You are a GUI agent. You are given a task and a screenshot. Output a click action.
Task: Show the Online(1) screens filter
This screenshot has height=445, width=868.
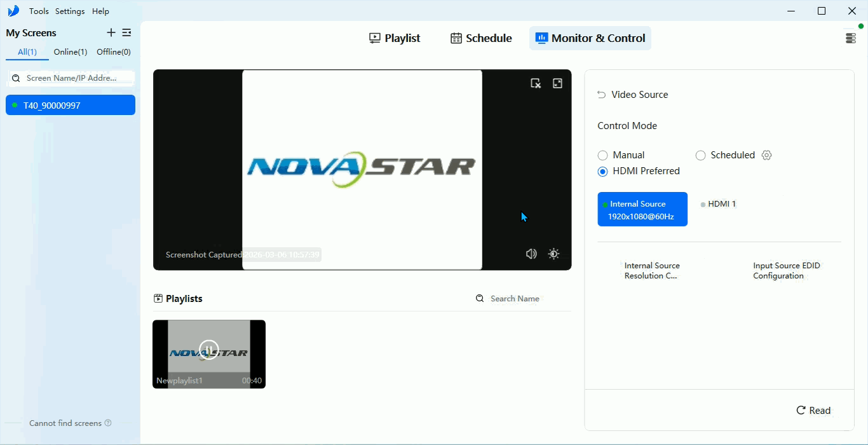coord(71,52)
